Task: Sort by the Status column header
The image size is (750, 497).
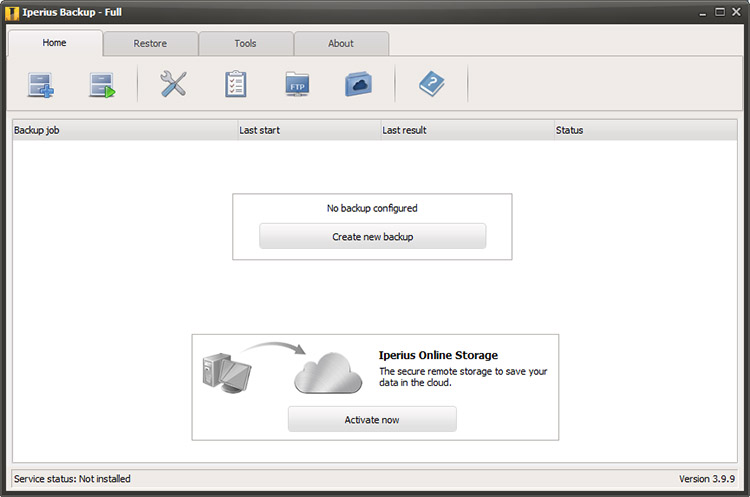Action: pyautogui.click(x=646, y=130)
